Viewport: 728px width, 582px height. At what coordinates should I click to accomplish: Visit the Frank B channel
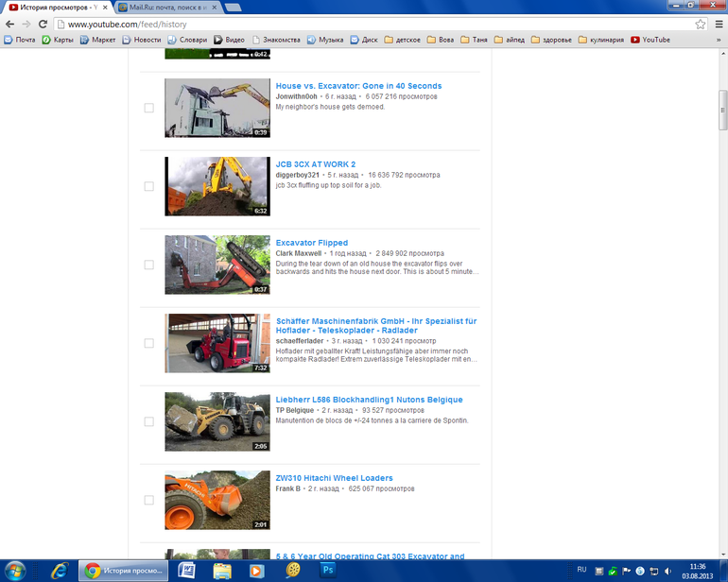point(287,488)
